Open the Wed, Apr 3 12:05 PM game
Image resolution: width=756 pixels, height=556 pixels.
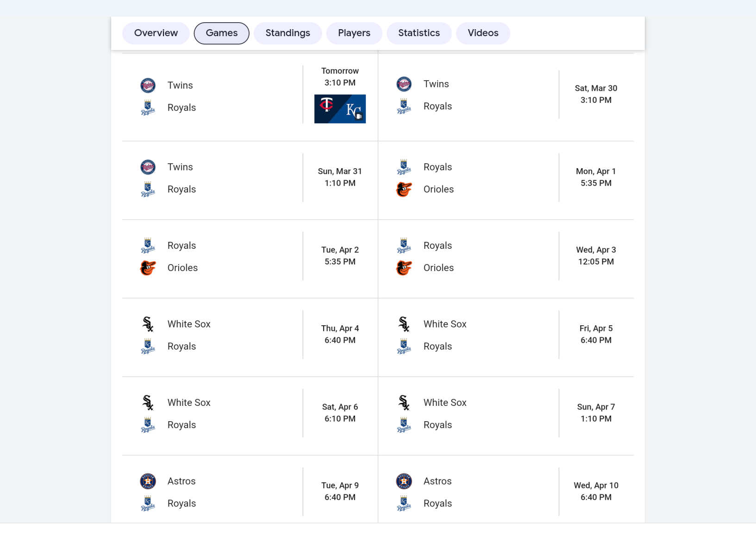click(596, 256)
